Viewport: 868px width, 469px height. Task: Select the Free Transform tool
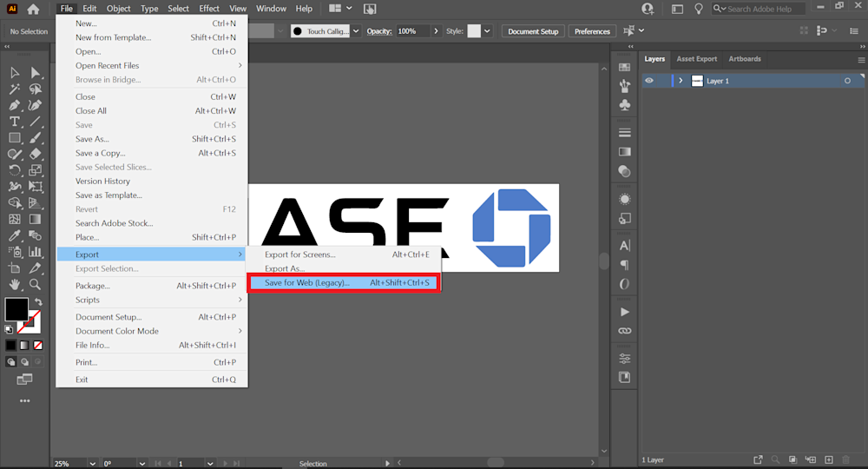(36, 187)
